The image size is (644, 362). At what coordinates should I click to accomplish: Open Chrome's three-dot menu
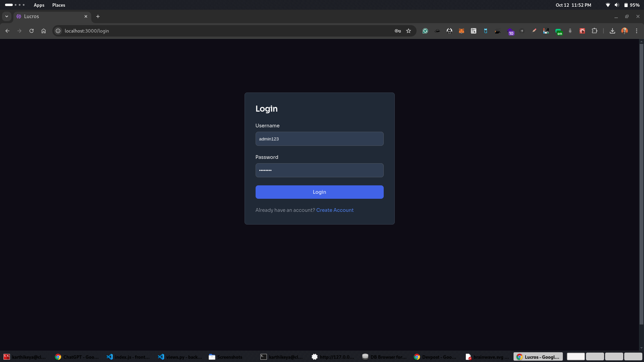[x=637, y=31]
